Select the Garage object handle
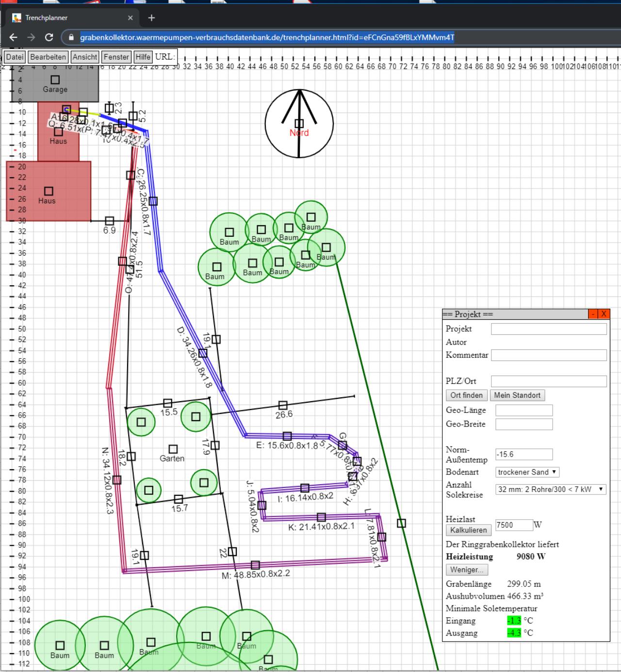This screenshot has width=621, height=672. [x=55, y=80]
